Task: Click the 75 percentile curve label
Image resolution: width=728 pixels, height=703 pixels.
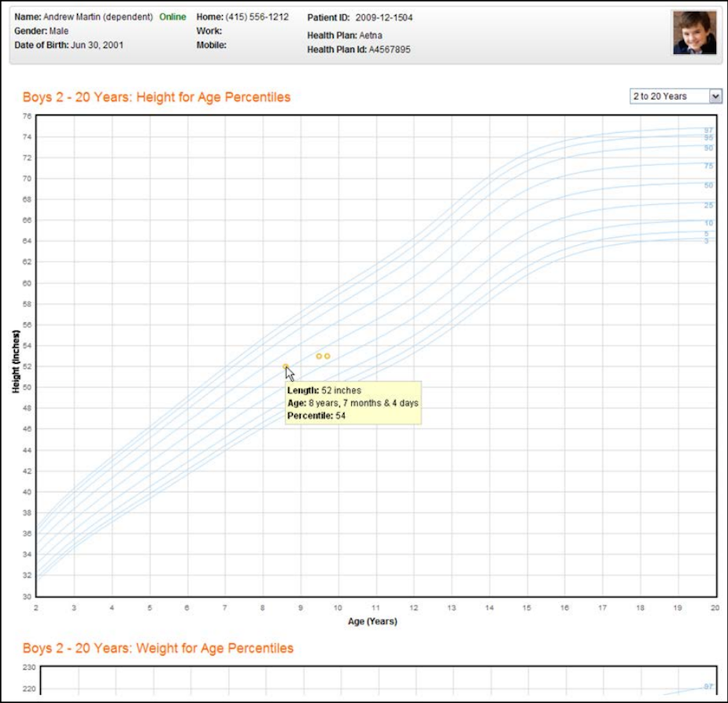Action: 708,166
